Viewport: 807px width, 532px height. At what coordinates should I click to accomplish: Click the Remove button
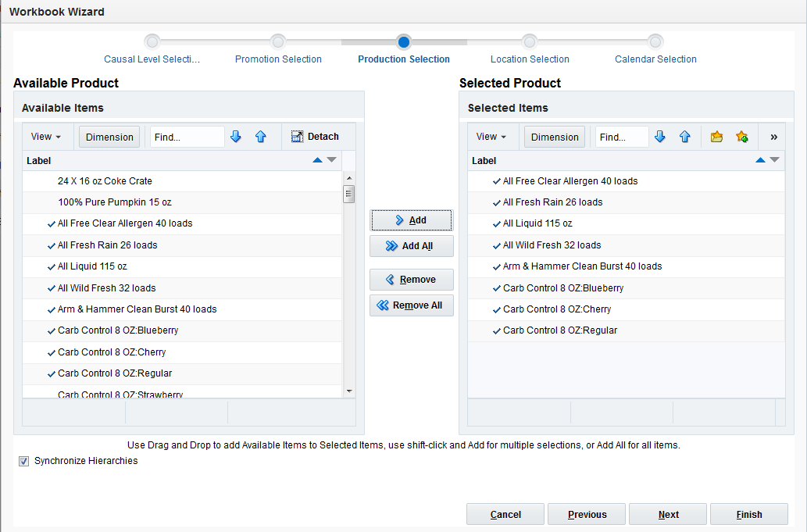(411, 280)
